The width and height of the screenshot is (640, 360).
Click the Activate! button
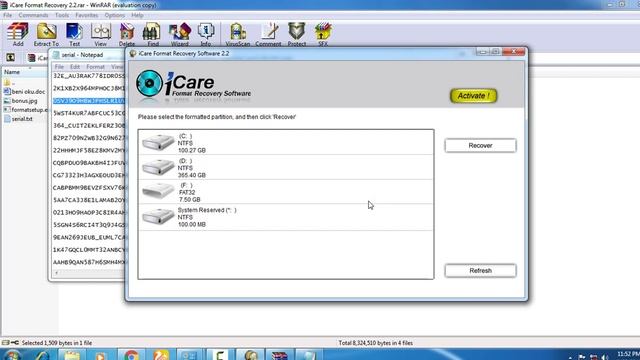coord(473,96)
